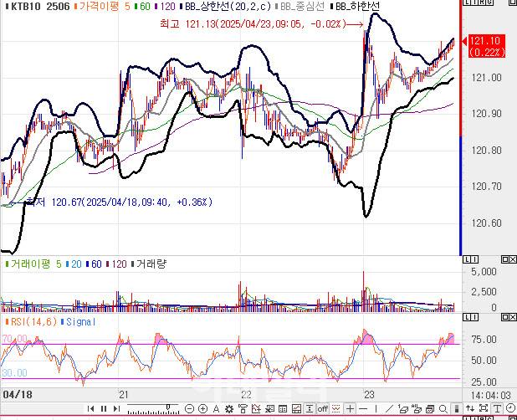Click the L button on price panel
The height and width of the screenshot is (420, 517).
point(467,3)
